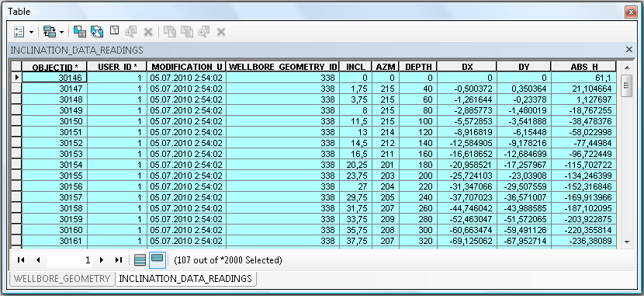Click DY value -0,23378

click(524, 99)
